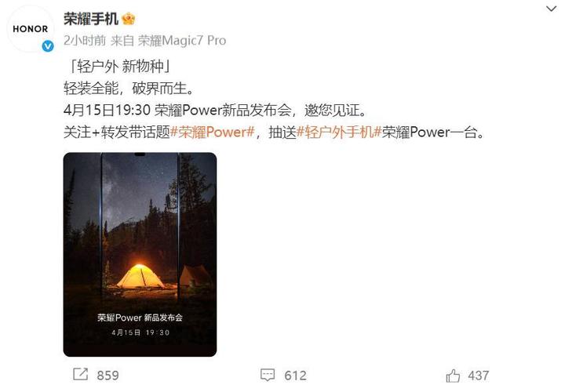Click the repost count 859
The height and width of the screenshot is (392, 572).
pyautogui.click(x=107, y=376)
